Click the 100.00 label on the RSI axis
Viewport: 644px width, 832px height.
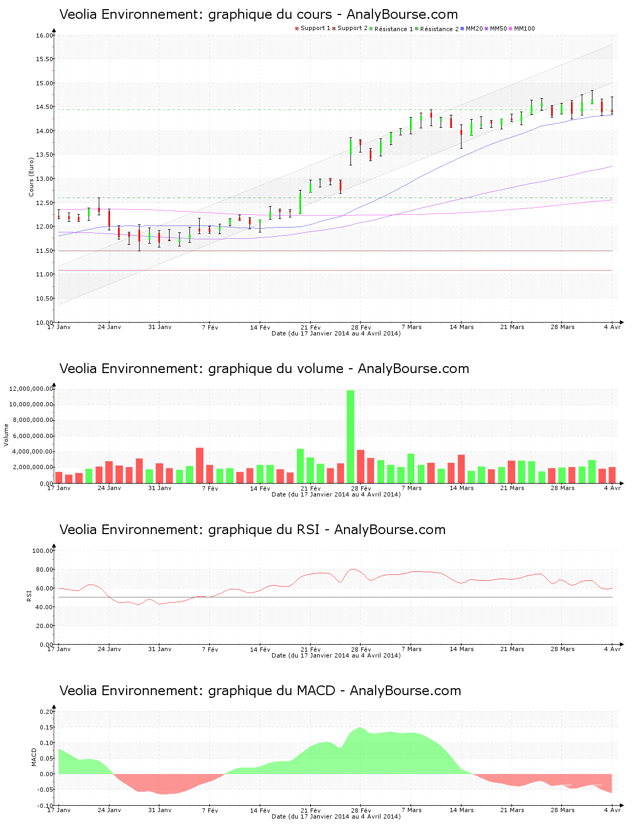tap(43, 551)
